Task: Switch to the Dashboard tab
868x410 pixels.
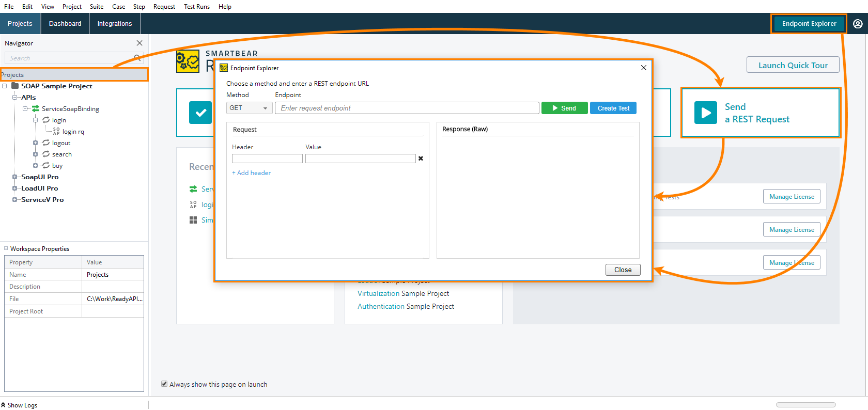Action: pos(65,24)
